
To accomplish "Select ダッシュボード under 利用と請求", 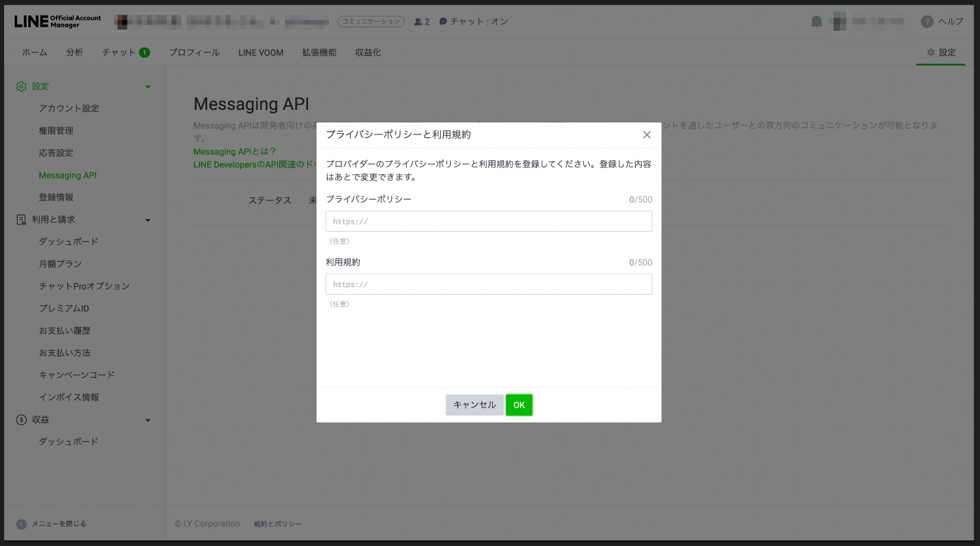I will pyautogui.click(x=69, y=241).
